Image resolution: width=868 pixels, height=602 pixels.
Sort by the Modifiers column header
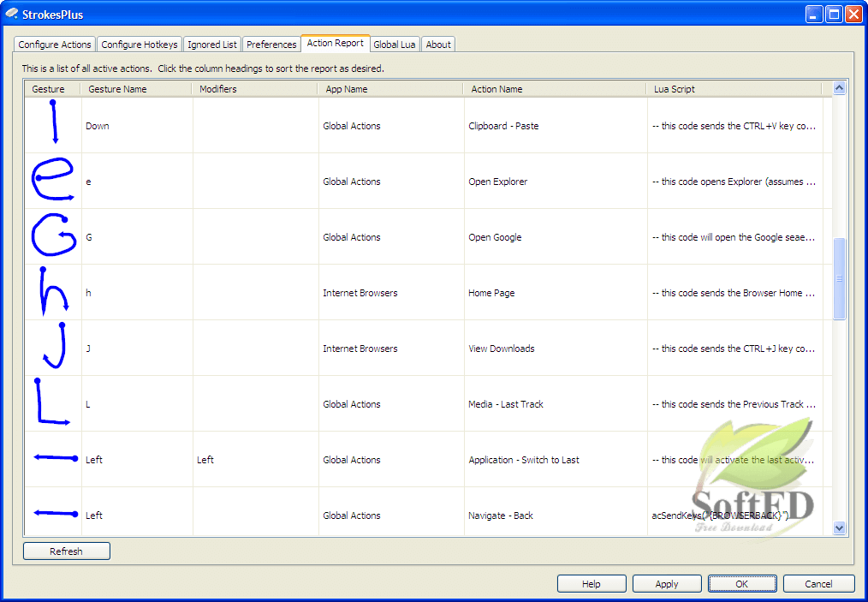click(x=254, y=88)
